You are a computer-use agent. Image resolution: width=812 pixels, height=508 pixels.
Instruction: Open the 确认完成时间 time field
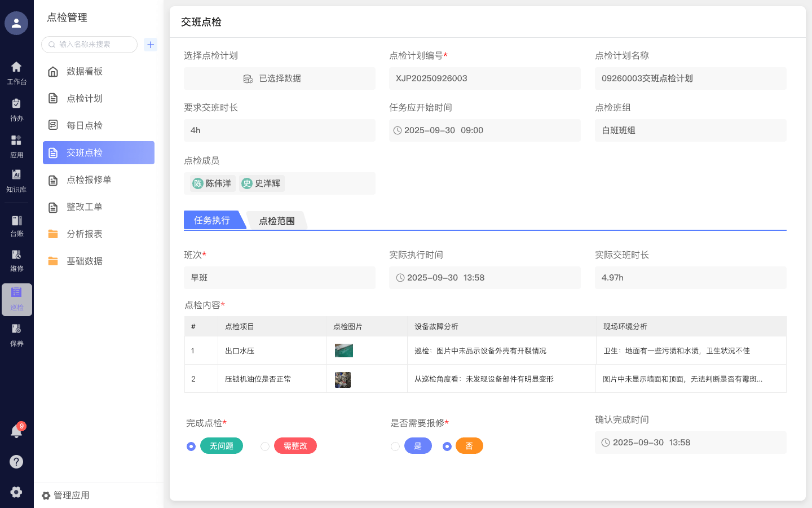pos(691,443)
